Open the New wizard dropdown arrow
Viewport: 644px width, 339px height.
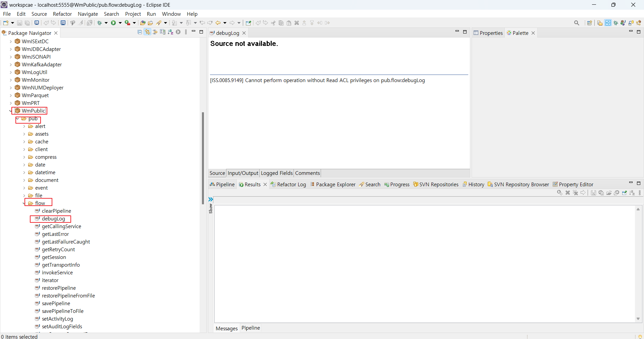pos(12,23)
